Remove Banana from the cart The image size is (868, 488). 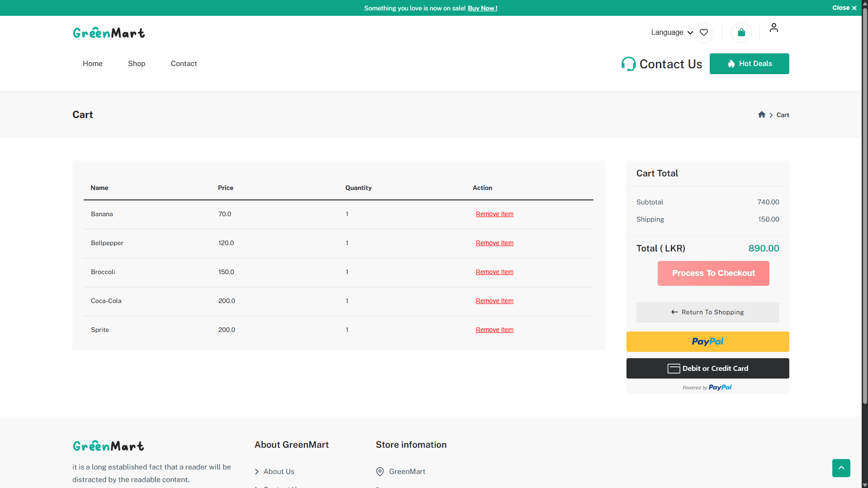[494, 214]
